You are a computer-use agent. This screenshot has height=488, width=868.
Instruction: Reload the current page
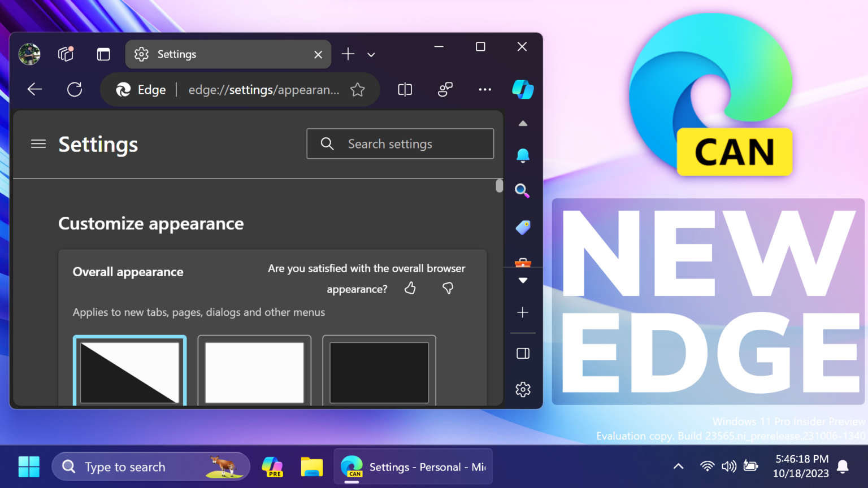(x=74, y=89)
